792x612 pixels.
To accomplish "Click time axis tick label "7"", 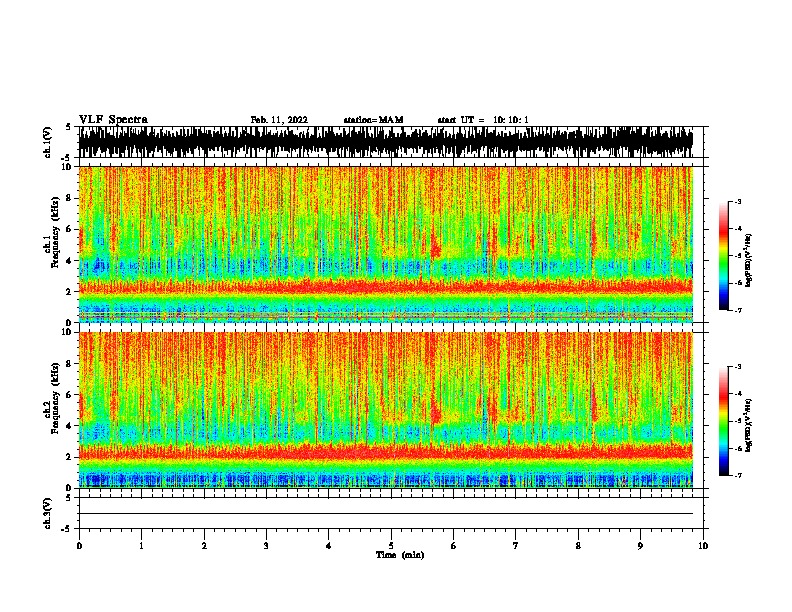I will (516, 546).
